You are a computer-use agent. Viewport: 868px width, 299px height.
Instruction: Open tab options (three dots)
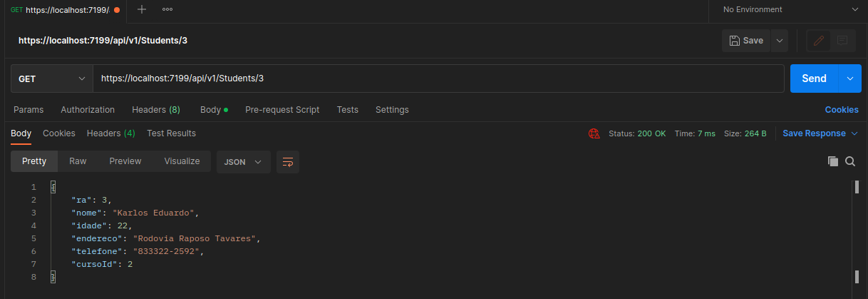pos(167,9)
